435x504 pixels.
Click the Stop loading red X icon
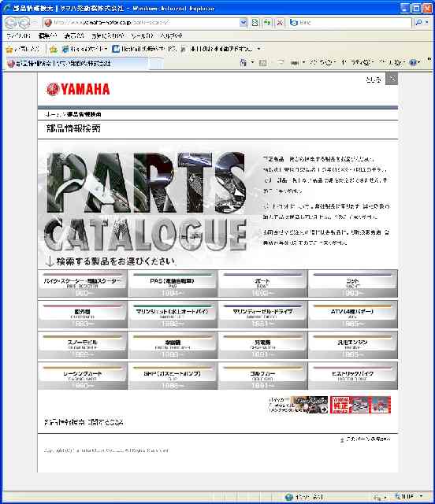point(280,23)
